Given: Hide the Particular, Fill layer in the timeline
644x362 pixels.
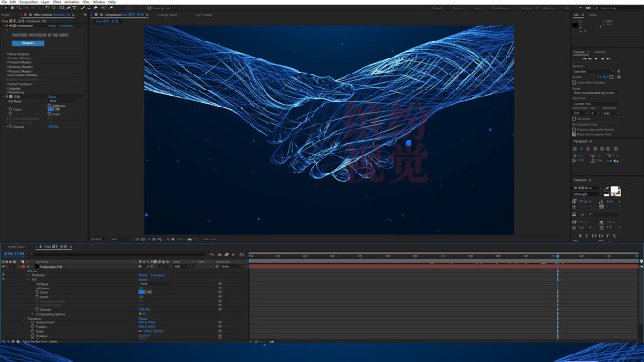Looking at the screenshot, I should tap(3, 267).
